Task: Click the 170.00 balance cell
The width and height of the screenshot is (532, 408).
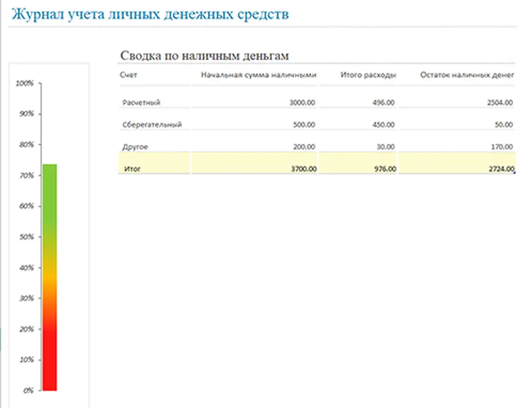Action: [x=501, y=147]
